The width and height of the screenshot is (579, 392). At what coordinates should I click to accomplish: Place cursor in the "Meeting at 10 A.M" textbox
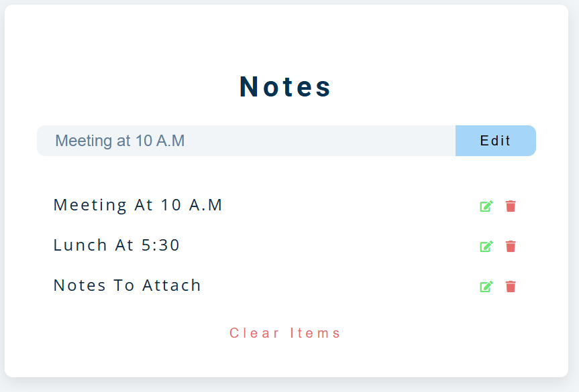coord(246,141)
